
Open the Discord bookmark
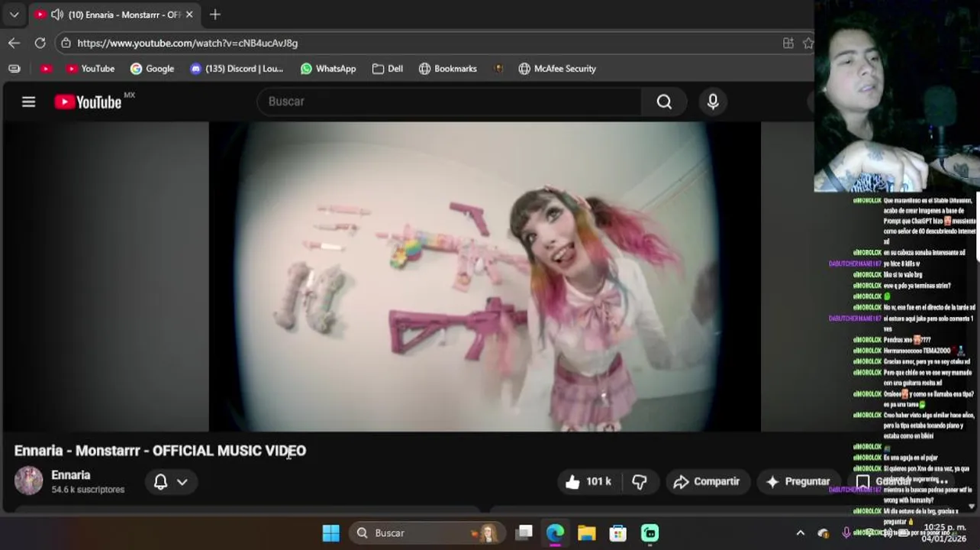(x=237, y=69)
